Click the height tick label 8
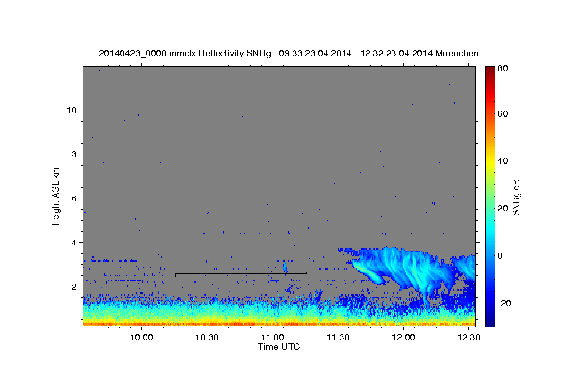The height and width of the screenshot is (392, 588). (74, 154)
